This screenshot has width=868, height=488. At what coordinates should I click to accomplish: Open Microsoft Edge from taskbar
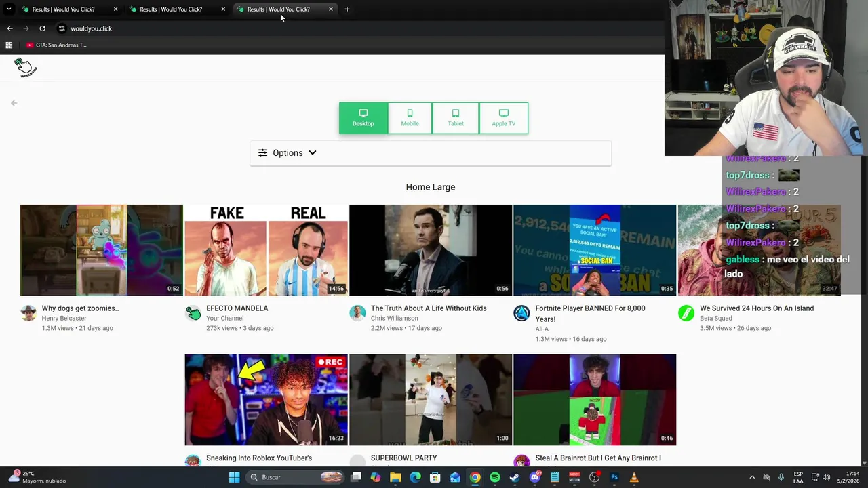(x=415, y=477)
